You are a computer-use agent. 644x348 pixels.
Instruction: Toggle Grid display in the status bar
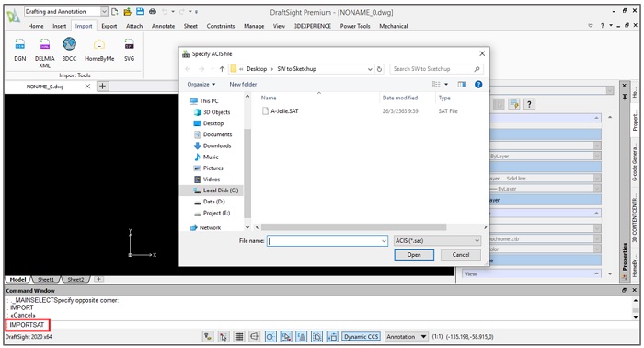pyautogui.click(x=238, y=337)
